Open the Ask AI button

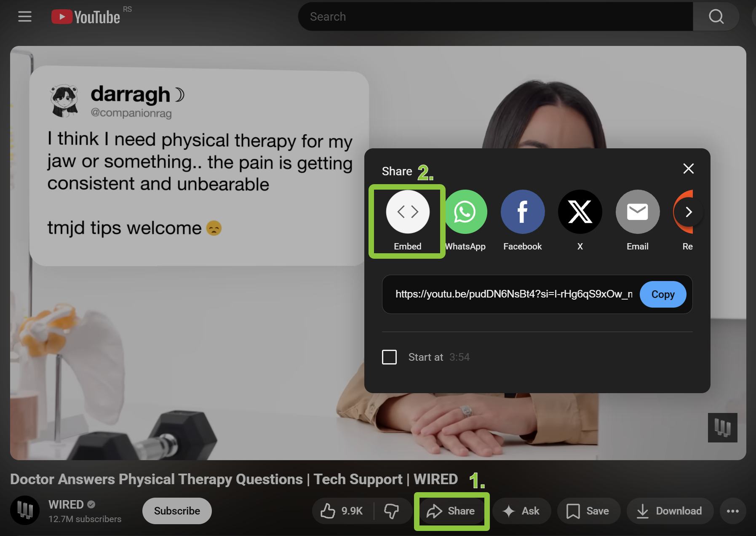[x=521, y=511]
